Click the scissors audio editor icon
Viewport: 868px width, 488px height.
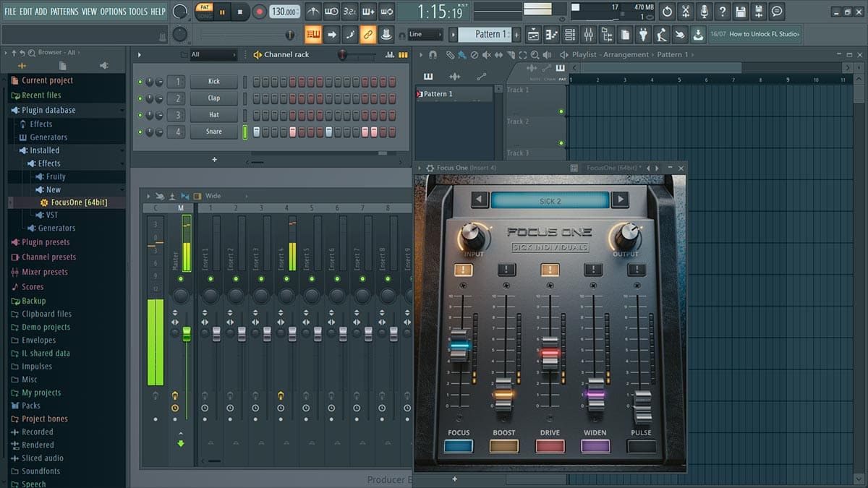686,12
